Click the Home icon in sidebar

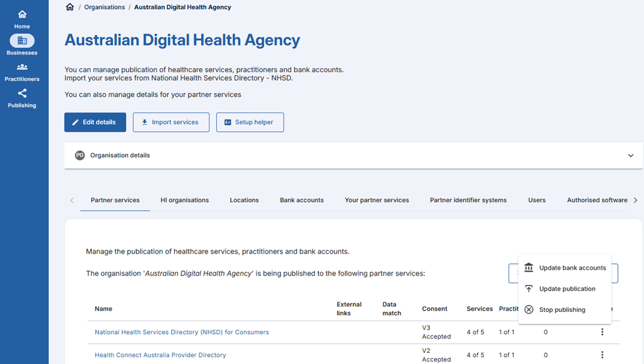point(22,15)
